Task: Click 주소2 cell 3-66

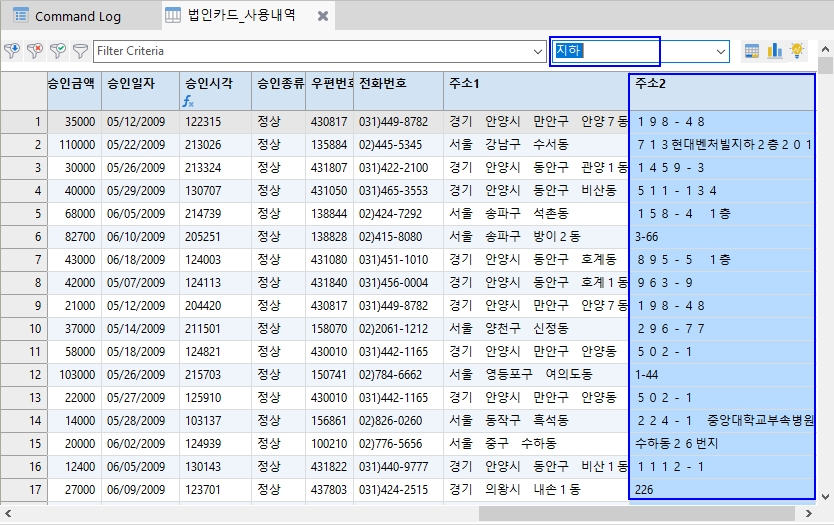Action: point(722,237)
